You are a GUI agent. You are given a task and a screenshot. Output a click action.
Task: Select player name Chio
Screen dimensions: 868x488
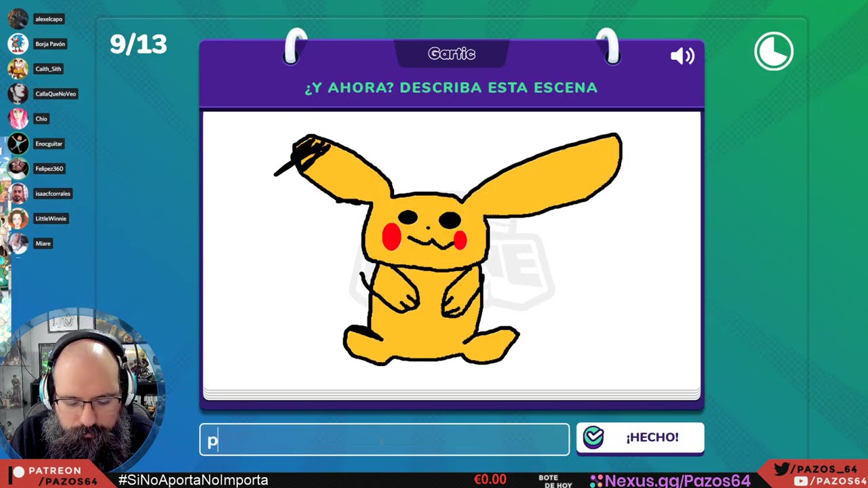click(41, 119)
